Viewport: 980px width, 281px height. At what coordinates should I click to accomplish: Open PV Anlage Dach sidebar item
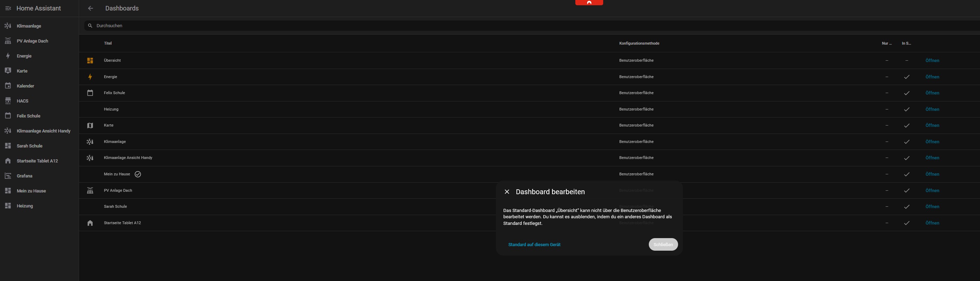(32, 41)
